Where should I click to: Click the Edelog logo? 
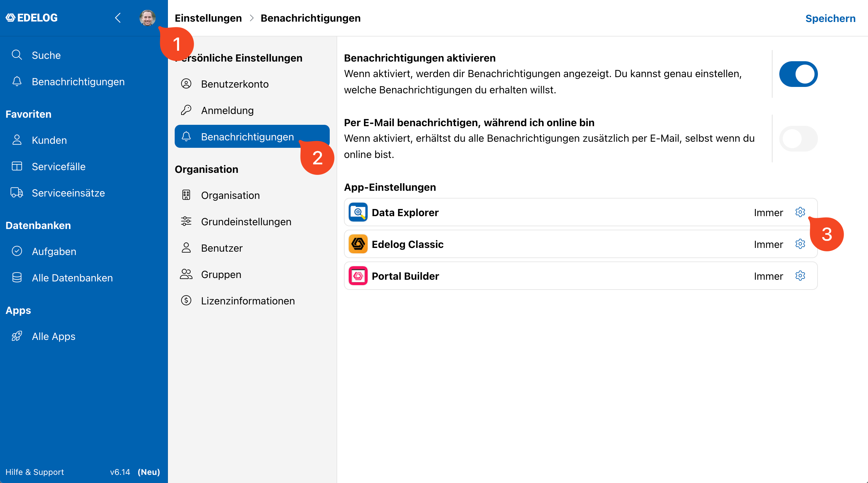(31, 18)
